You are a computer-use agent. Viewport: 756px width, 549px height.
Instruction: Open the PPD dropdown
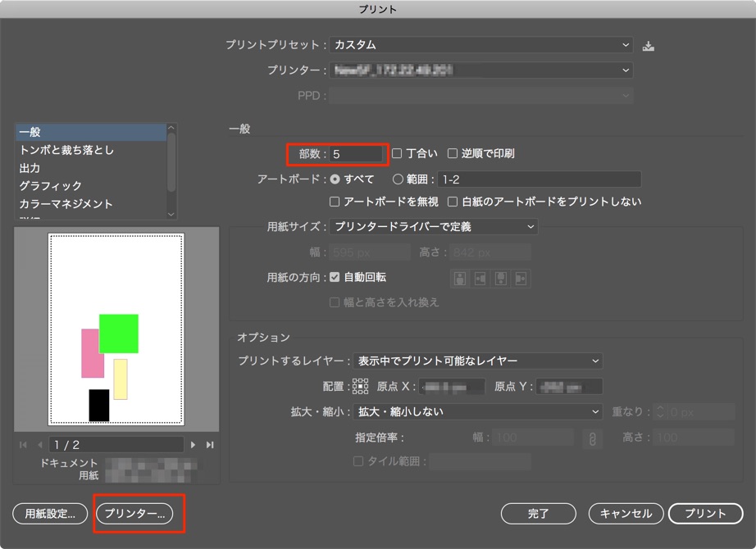point(481,95)
